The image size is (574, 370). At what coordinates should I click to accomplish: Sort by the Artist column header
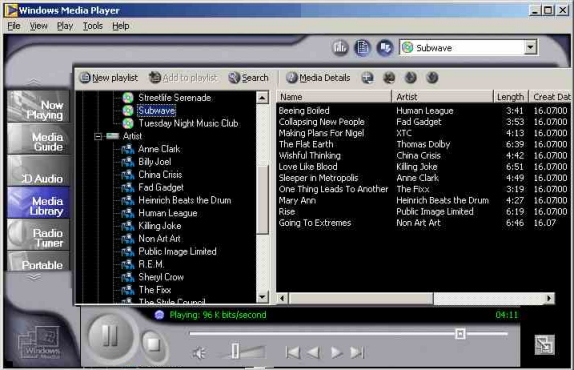442,97
